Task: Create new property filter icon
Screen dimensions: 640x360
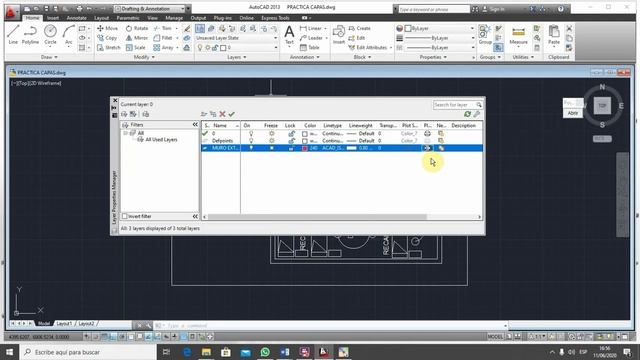Action: (124, 114)
